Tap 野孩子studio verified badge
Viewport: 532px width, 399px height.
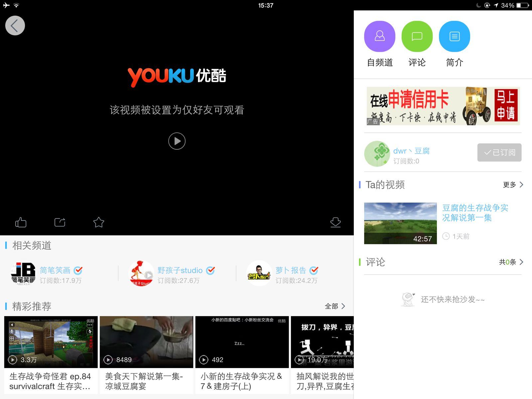pos(210,270)
